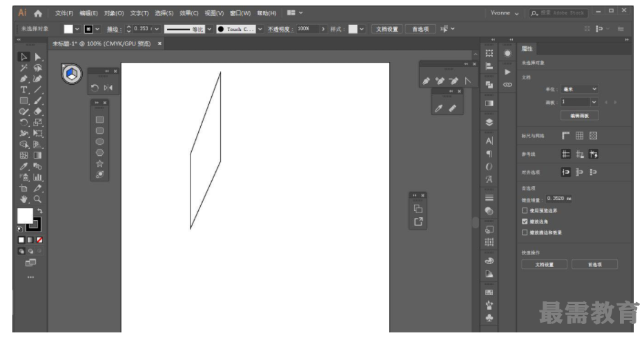Click the add anchor point pen icon
The width and height of the screenshot is (644, 340).
click(440, 81)
